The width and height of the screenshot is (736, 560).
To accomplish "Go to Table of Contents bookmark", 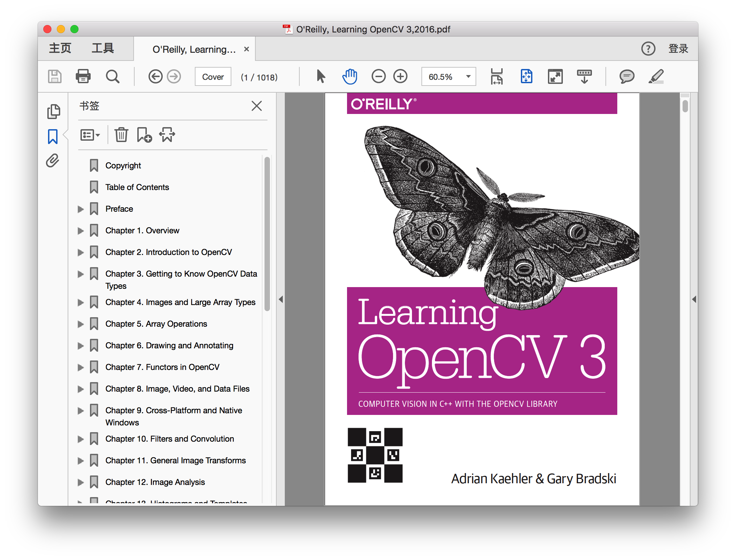I will tap(137, 187).
